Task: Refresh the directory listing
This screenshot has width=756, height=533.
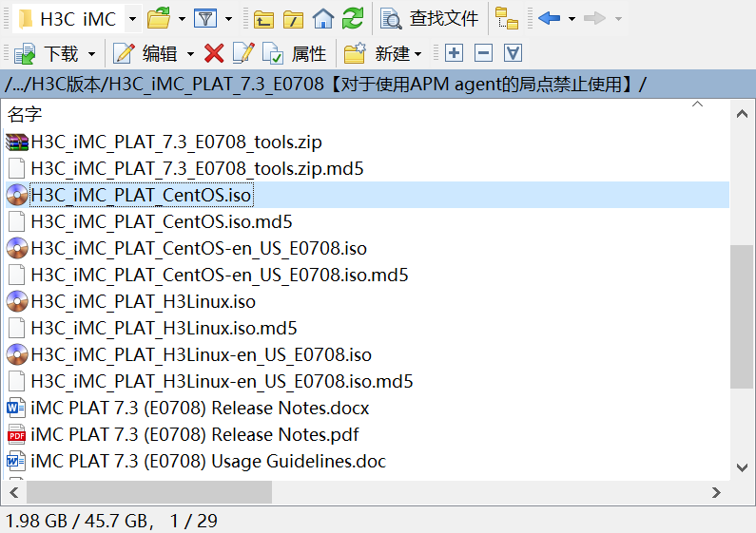Action: pos(353,19)
